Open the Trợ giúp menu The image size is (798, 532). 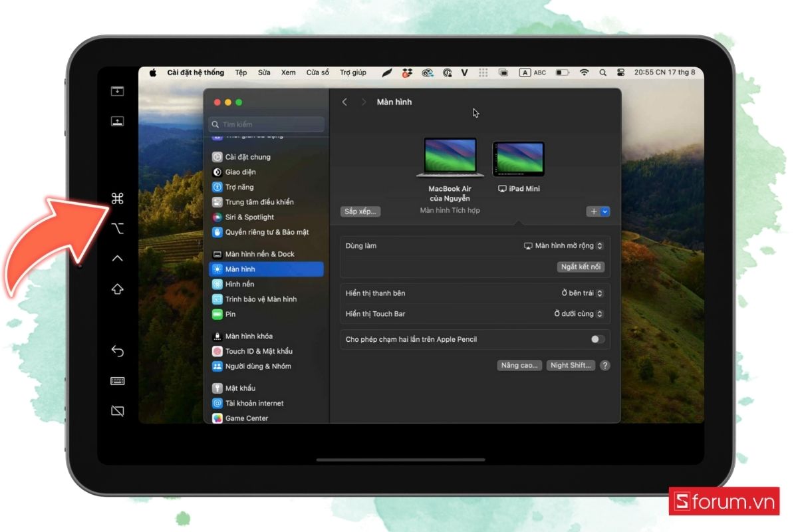coord(353,72)
